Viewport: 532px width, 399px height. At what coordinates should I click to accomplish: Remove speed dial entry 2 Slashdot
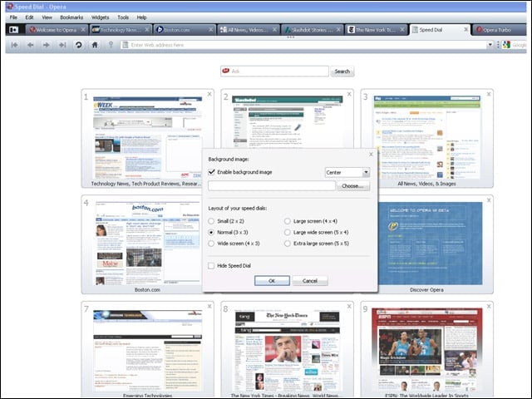[x=349, y=94]
